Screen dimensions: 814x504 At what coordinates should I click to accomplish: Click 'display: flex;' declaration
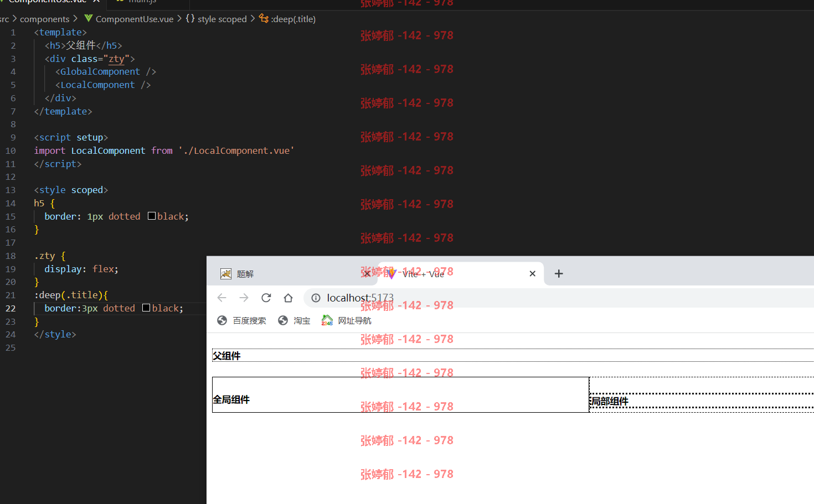point(81,269)
